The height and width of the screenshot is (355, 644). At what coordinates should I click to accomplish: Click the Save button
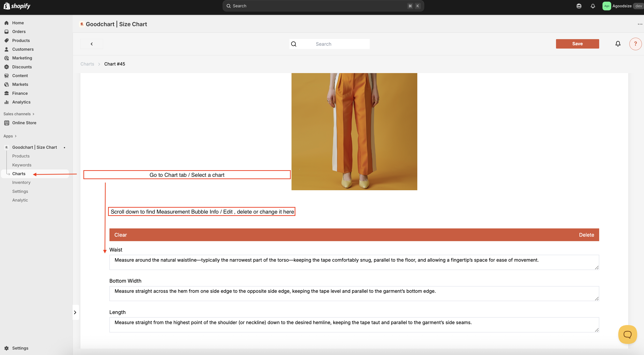(577, 44)
